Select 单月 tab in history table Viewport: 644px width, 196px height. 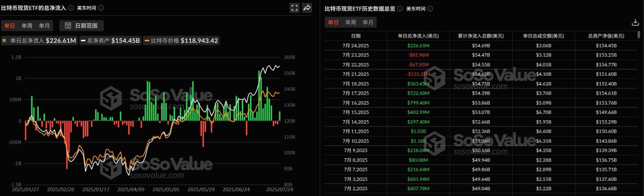pyautogui.click(x=368, y=22)
